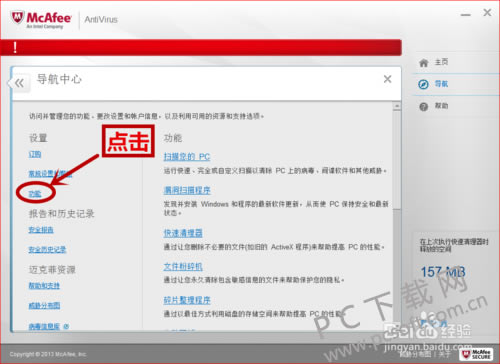Image resolution: width=500 pixels, height=364 pixels.
Task: Open the 安全报告 link
Action: coord(41,230)
